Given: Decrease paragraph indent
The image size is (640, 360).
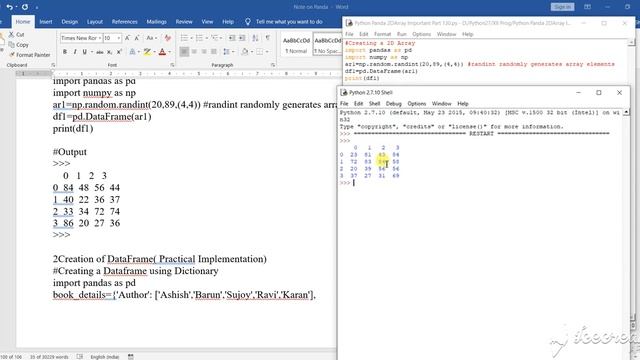Looking at the screenshot, I should tap(232, 38).
